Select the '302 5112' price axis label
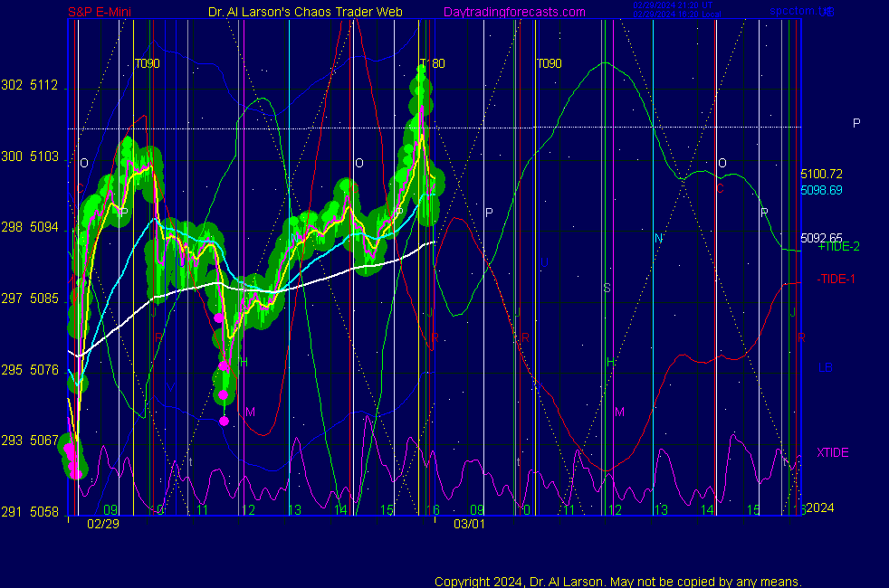The image size is (889, 588). point(30,85)
